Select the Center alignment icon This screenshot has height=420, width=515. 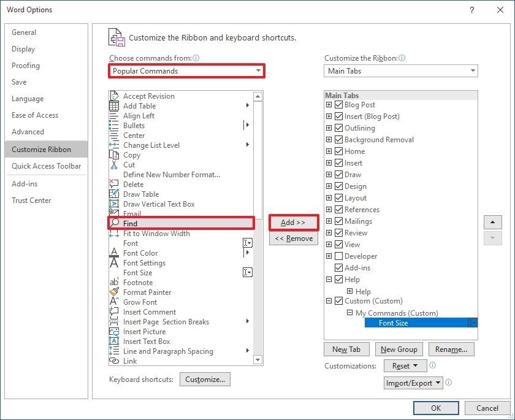point(114,136)
